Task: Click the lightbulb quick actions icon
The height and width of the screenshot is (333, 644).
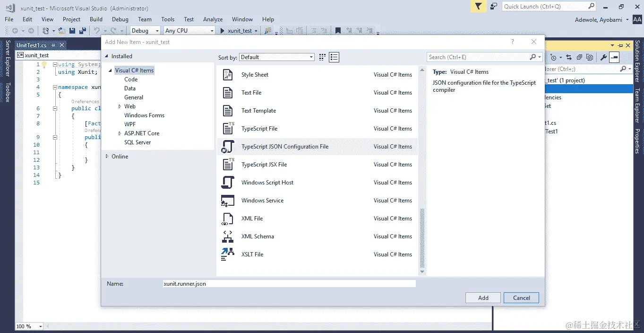Action: pos(44,64)
